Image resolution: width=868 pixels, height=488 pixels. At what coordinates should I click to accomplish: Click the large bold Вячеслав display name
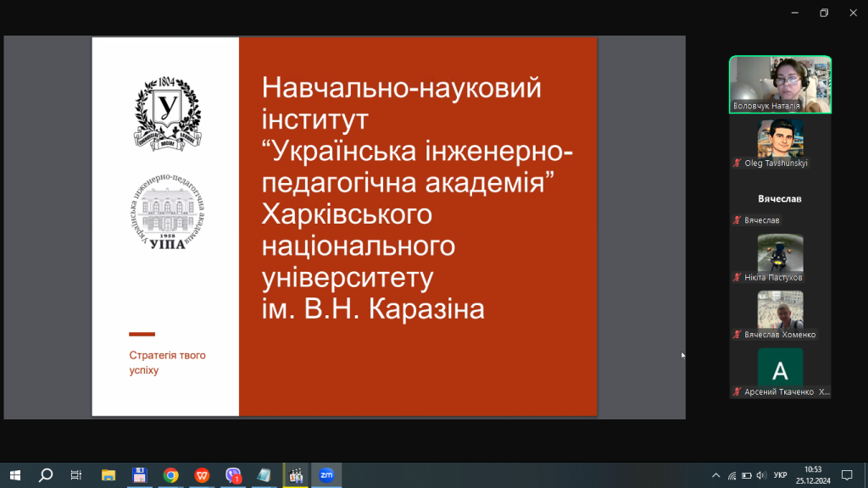pyautogui.click(x=780, y=198)
